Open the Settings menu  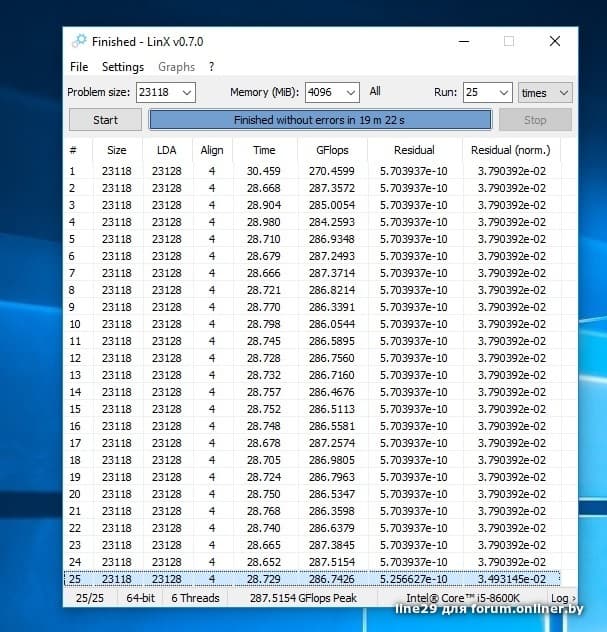click(x=123, y=67)
